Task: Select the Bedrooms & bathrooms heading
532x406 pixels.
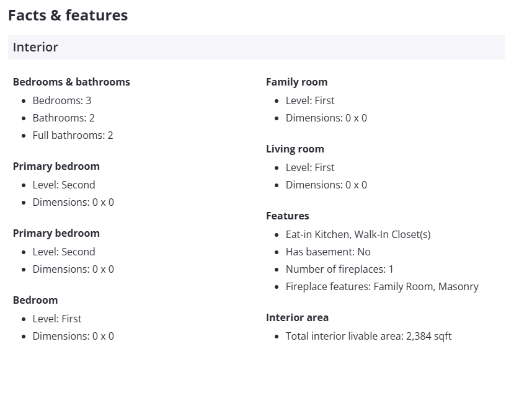Action: 71,82
